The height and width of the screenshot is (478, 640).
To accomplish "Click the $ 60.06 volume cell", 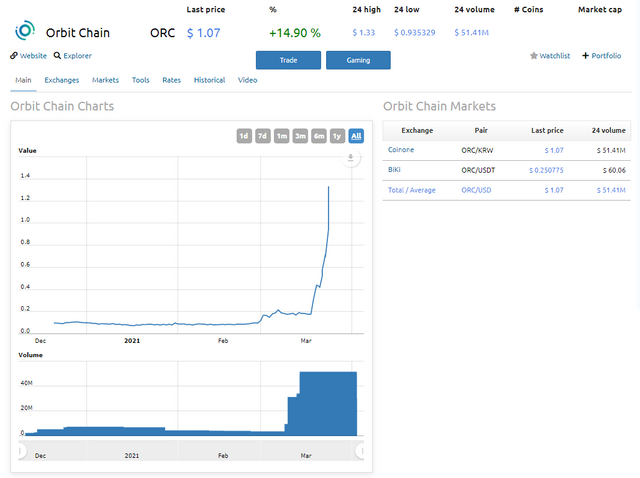I will tap(614, 170).
